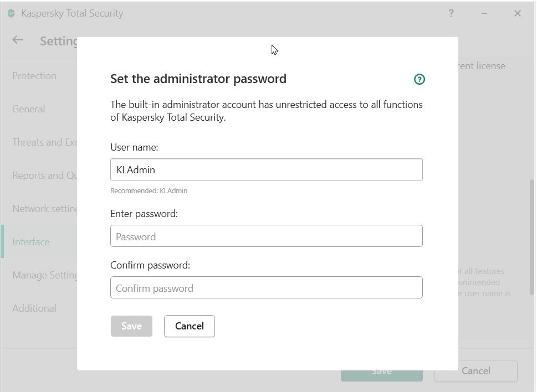Focus the Enter password field
Viewport: 537px width, 392px height.
tap(266, 236)
